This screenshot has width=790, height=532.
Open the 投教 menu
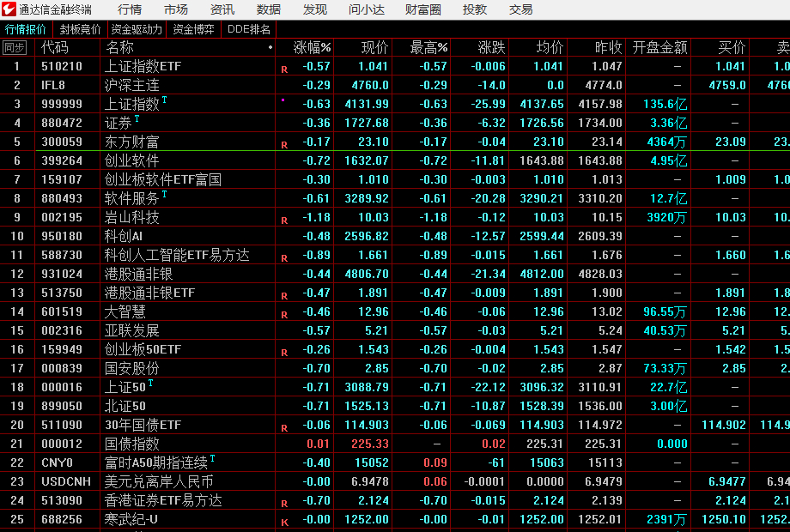tap(475, 9)
